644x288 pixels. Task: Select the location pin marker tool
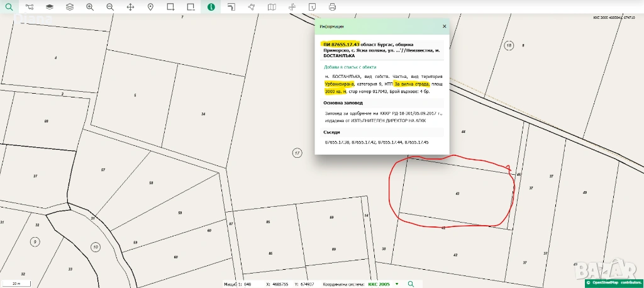150,7
